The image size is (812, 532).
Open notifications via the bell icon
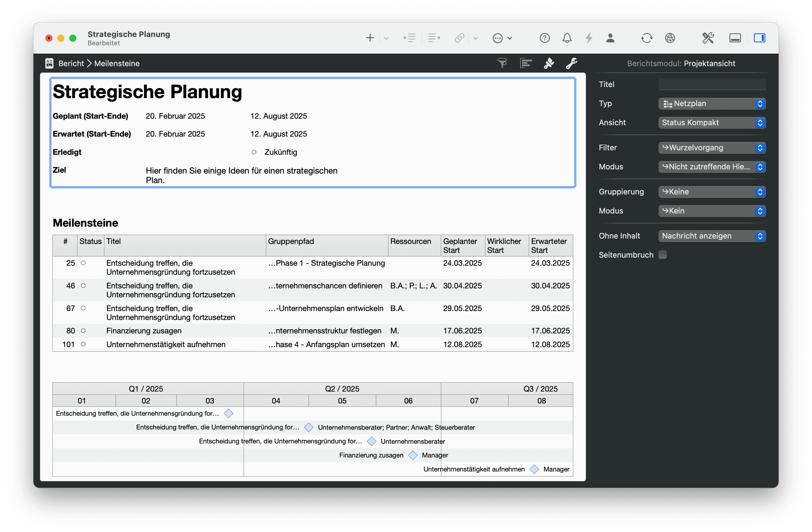point(567,38)
